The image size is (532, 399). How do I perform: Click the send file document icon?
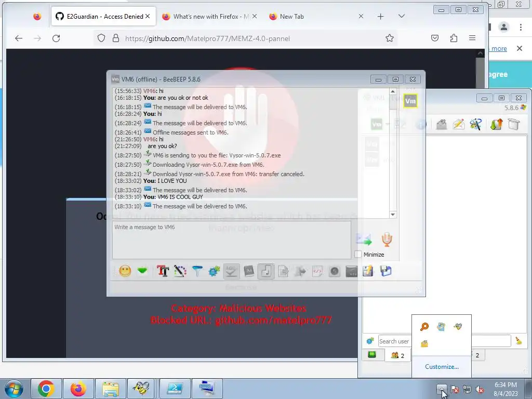[283, 271]
